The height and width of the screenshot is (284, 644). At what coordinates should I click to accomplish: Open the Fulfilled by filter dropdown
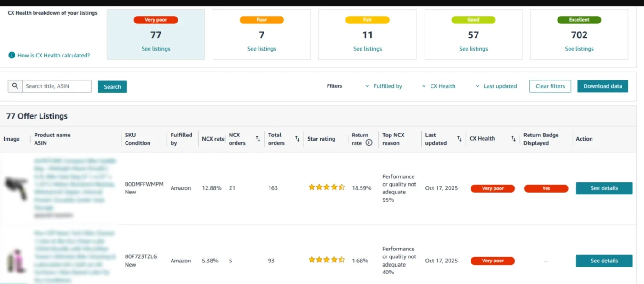point(387,86)
